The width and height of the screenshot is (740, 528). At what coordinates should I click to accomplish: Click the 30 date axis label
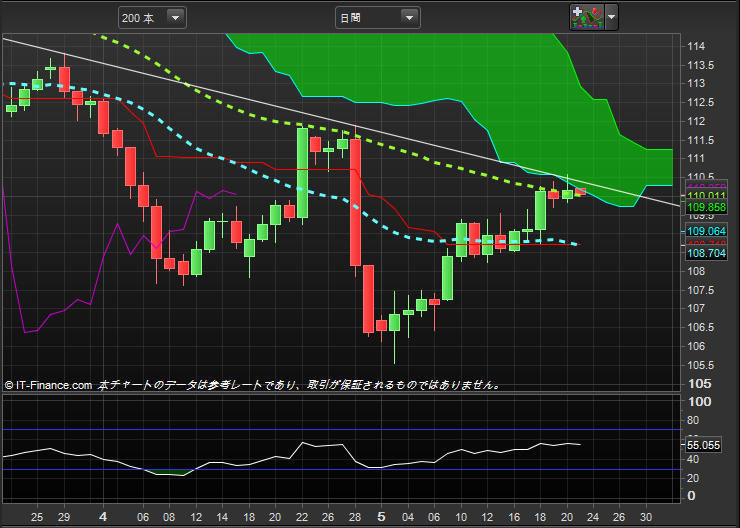click(646, 517)
